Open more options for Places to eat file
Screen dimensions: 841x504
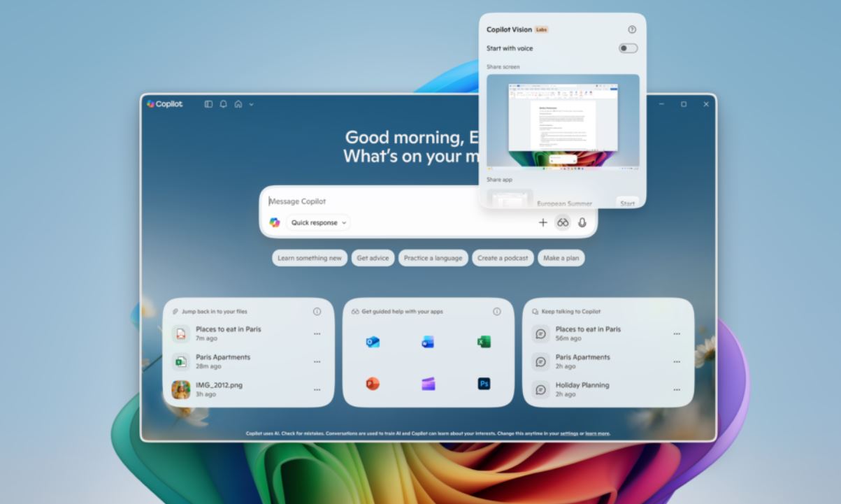point(317,334)
